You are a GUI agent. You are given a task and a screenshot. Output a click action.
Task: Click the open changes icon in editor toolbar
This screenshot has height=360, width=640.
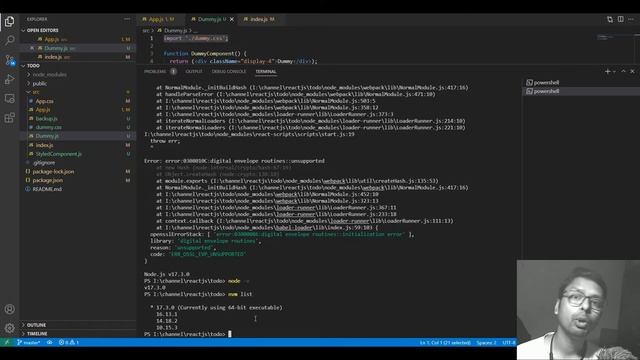click(x=610, y=19)
